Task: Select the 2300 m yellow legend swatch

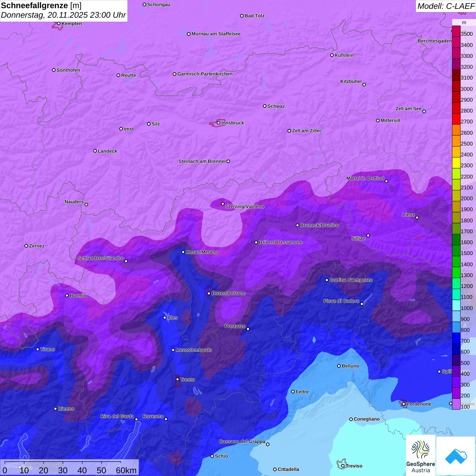Action: coord(456,163)
